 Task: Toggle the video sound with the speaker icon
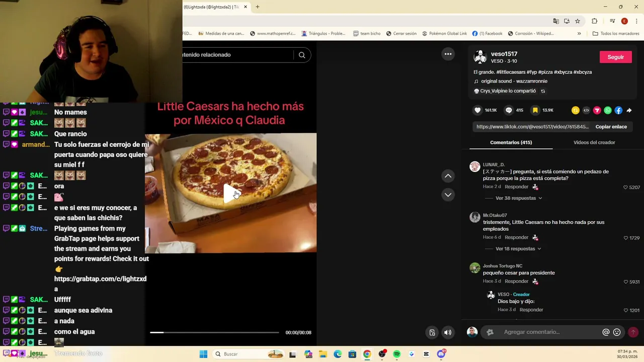click(448, 332)
